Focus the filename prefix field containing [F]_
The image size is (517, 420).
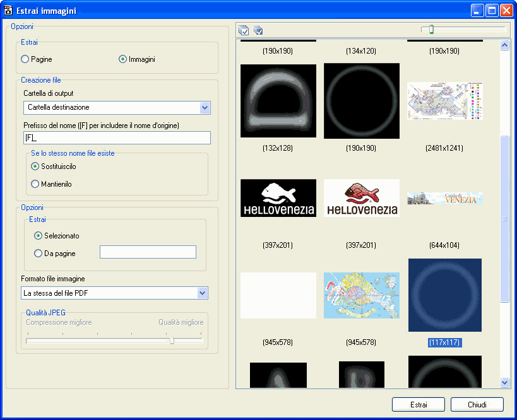(117, 137)
